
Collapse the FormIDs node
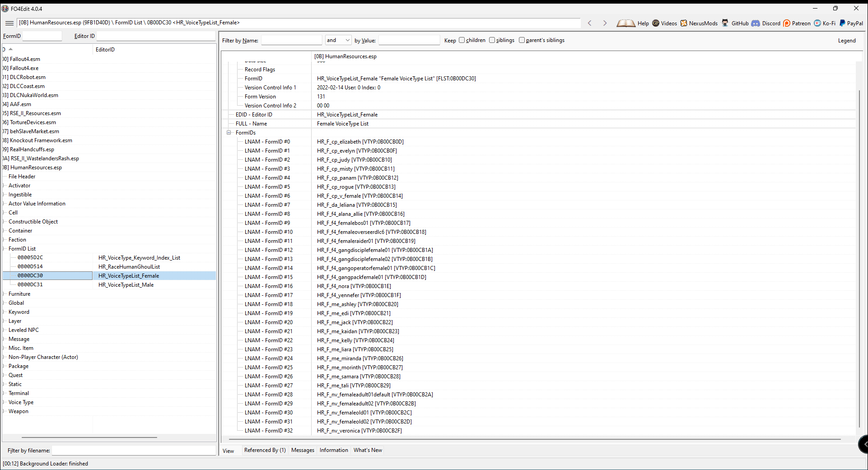(229, 133)
